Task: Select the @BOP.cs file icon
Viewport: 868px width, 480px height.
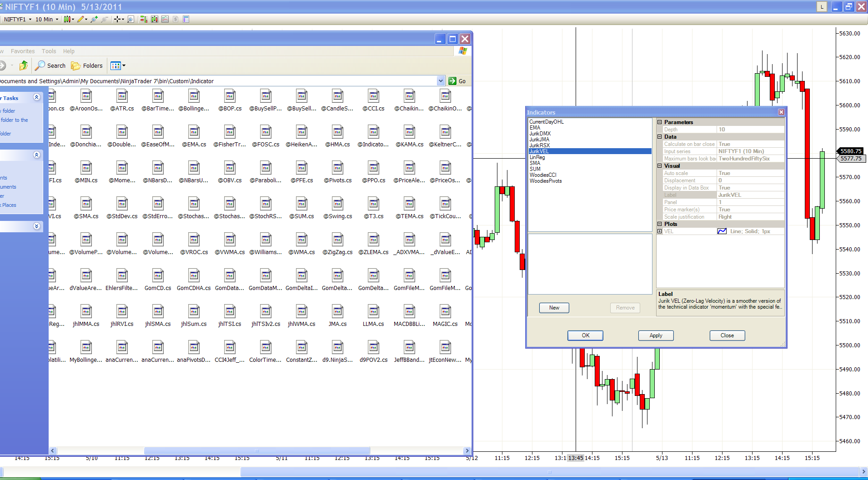Action: (x=230, y=95)
